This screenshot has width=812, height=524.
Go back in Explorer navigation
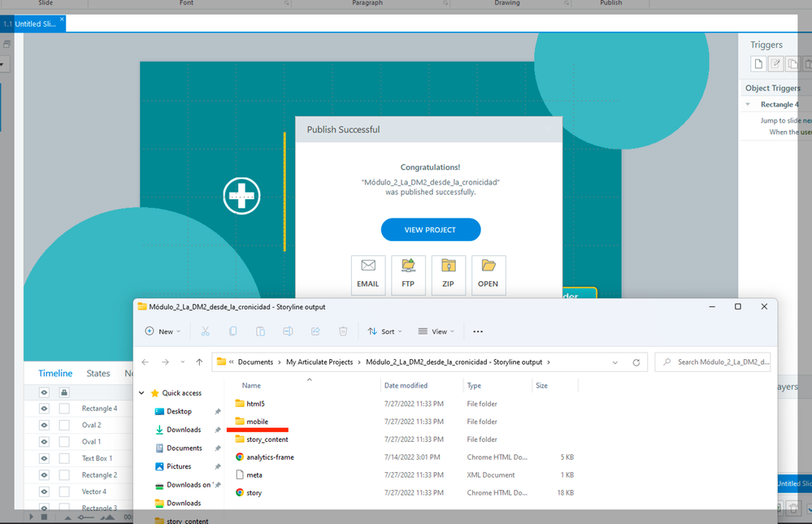coord(145,362)
